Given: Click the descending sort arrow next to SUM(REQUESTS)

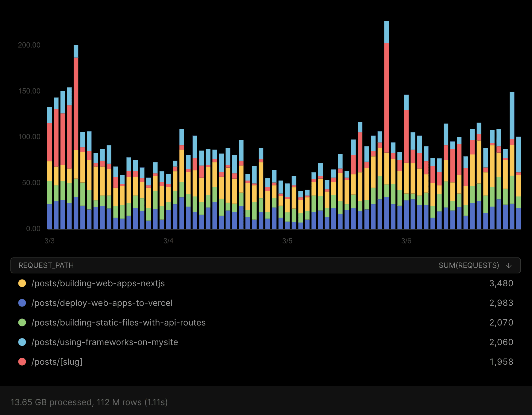Looking at the screenshot, I should click(x=509, y=265).
